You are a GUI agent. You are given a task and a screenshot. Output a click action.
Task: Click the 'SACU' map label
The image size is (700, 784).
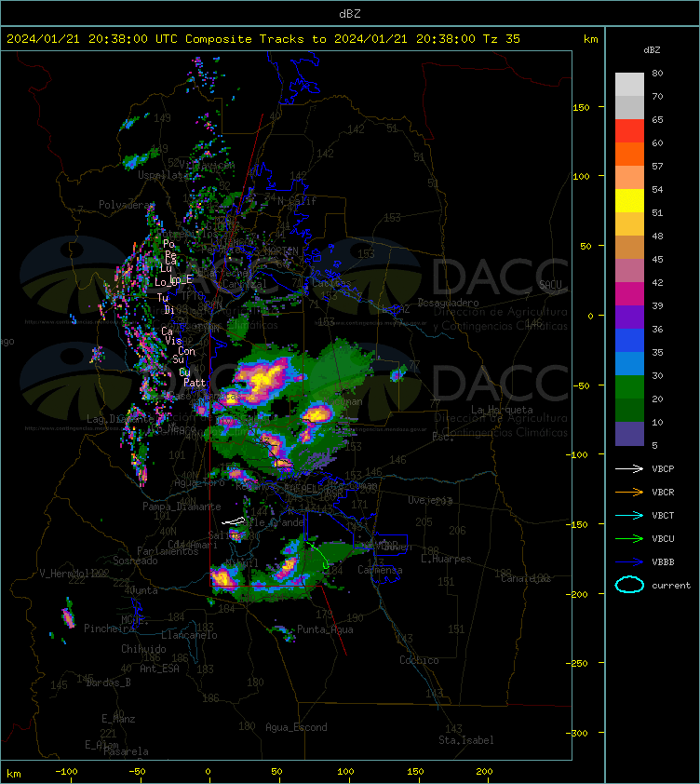pos(550,285)
